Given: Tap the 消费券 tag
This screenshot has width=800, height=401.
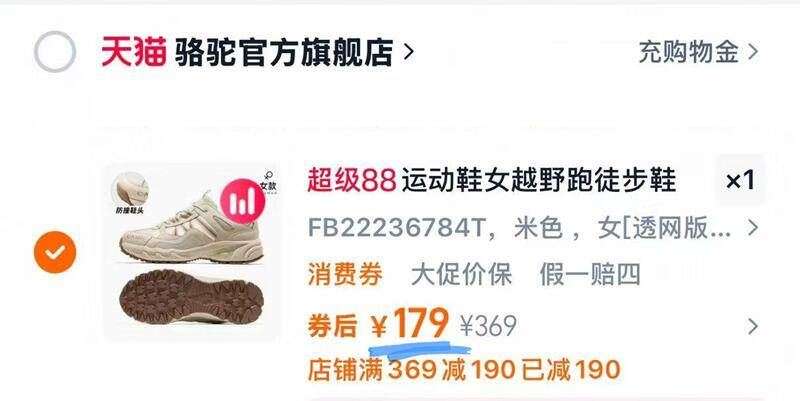Looking at the screenshot, I should tap(345, 275).
